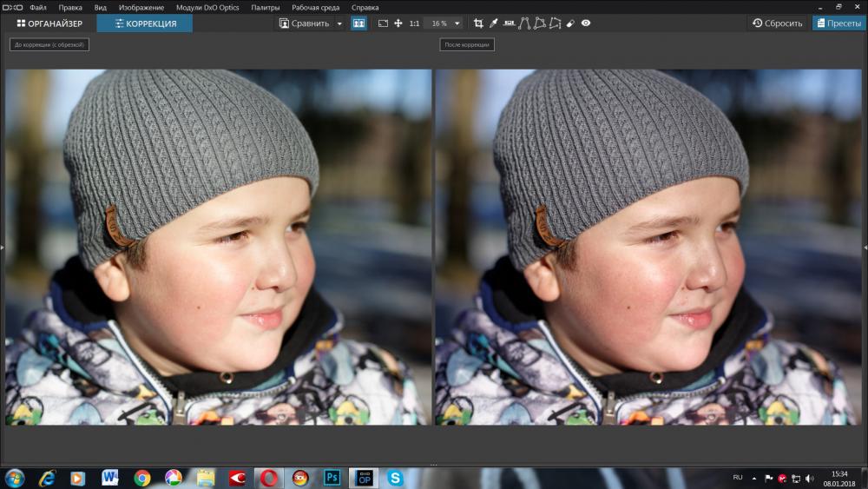
Task: Switch to the КОРРЕКЦИЯ tab
Action: (x=145, y=23)
